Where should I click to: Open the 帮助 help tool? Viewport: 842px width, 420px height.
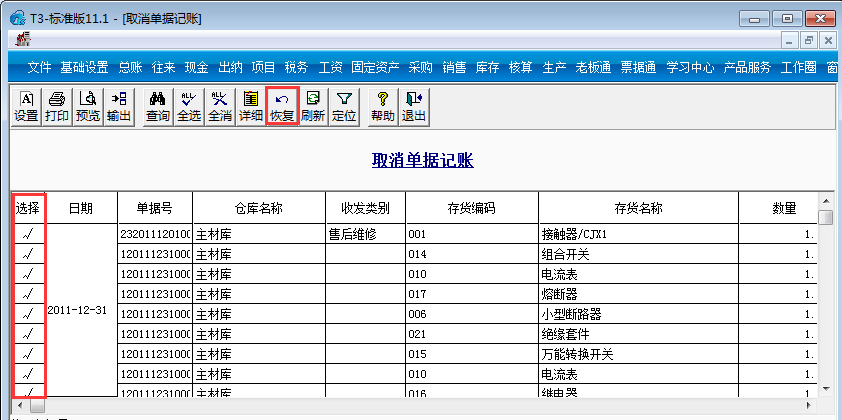(382, 107)
